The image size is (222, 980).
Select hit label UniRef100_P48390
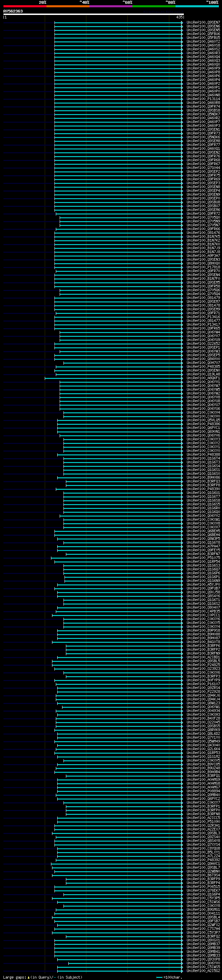203,489
